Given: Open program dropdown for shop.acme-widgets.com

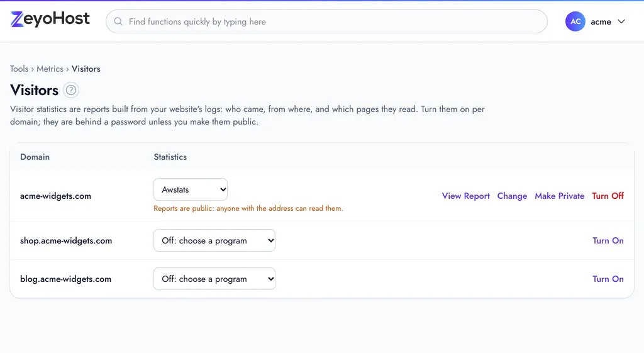Looking at the screenshot, I should pyautogui.click(x=214, y=240).
